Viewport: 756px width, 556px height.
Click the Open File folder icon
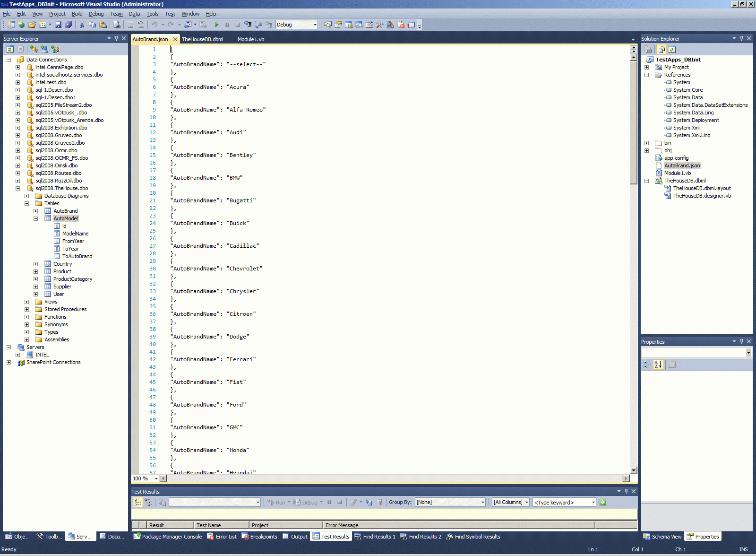[32, 25]
